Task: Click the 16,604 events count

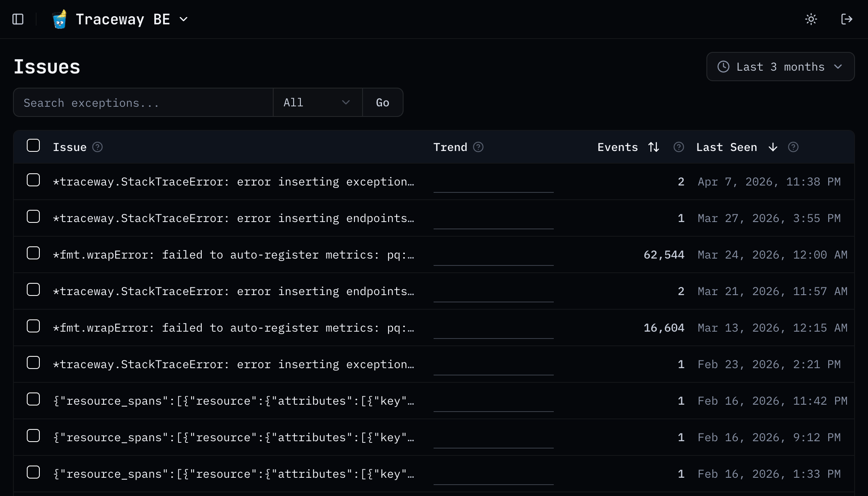Action: [664, 328]
